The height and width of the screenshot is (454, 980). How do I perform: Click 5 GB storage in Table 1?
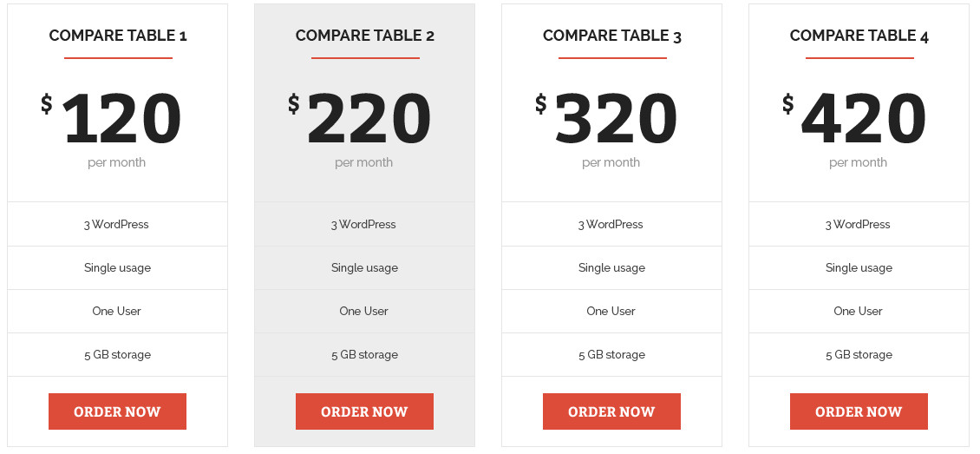coord(117,354)
